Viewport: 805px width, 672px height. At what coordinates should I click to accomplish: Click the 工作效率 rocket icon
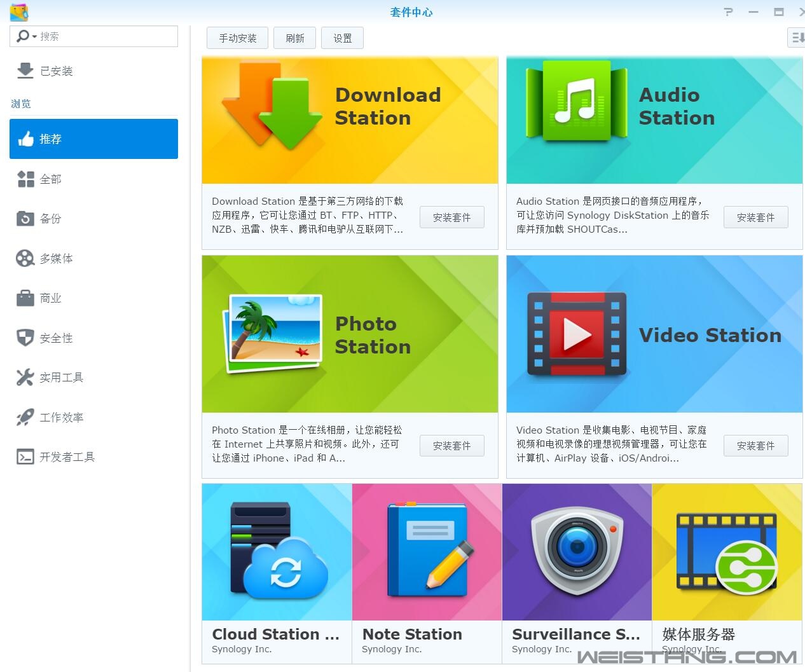[25, 417]
